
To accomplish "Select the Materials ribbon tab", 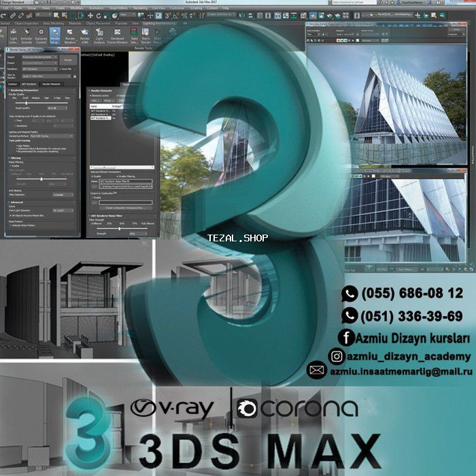I will (x=75, y=23).
